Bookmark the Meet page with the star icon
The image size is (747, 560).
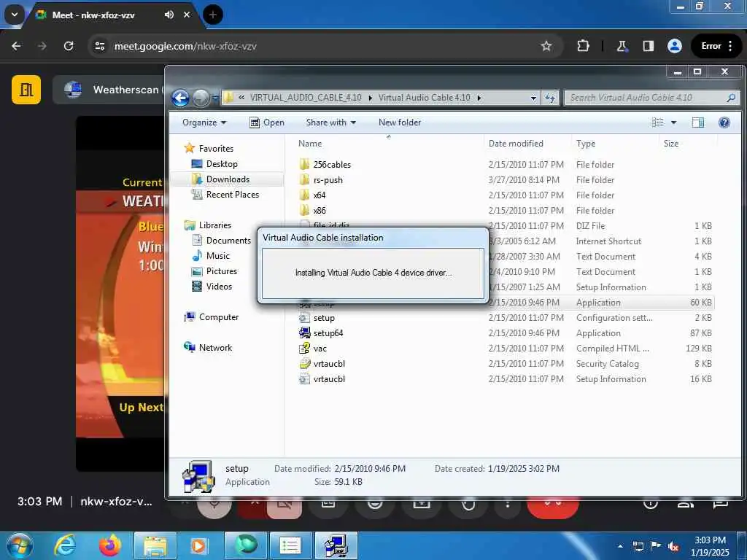coord(546,46)
